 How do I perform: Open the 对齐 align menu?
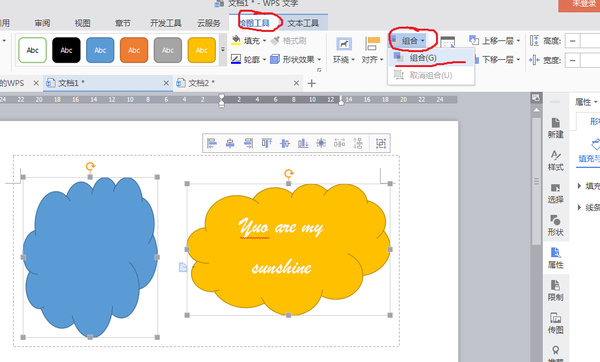372,50
